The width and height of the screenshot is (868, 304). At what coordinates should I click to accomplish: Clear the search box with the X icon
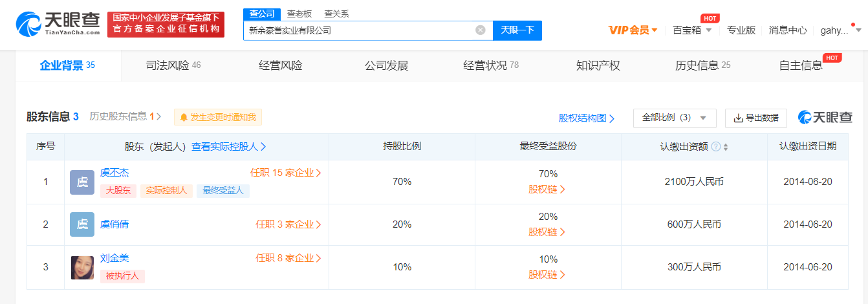pyautogui.click(x=481, y=30)
